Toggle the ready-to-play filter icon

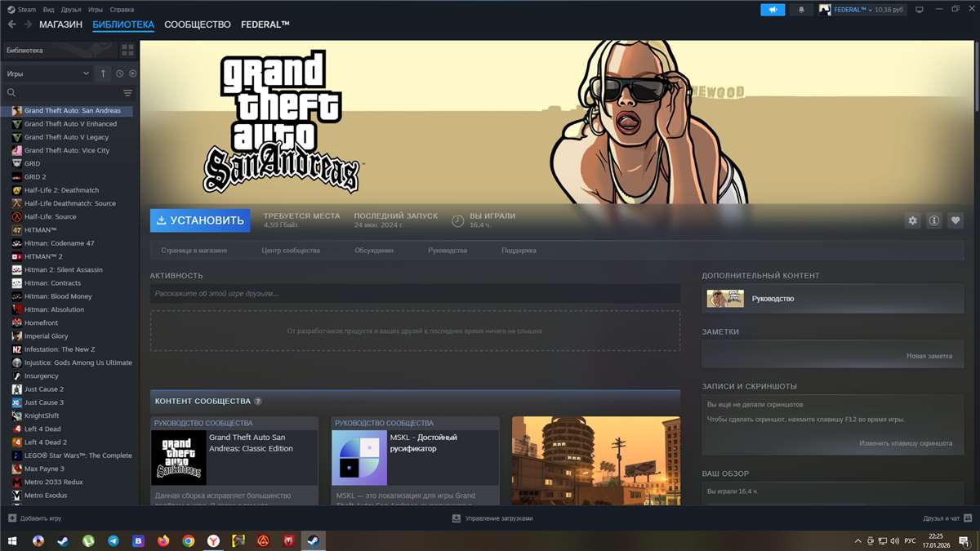tap(132, 73)
